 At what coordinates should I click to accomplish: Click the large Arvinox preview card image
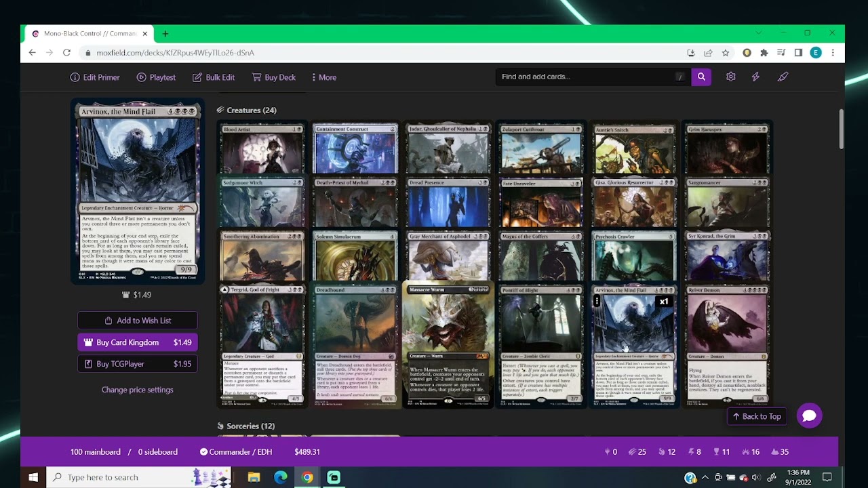(x=138, y=192)
